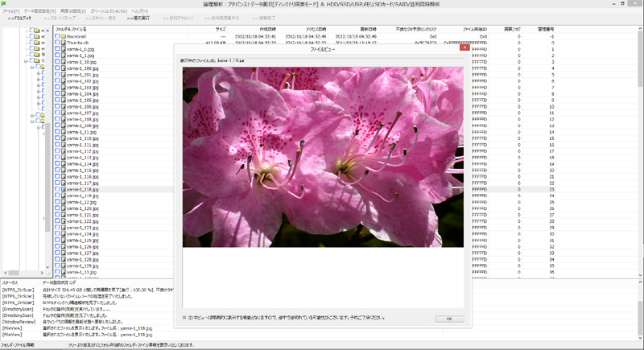Tick the checkbox for yama-1_115.jpg

57,170
